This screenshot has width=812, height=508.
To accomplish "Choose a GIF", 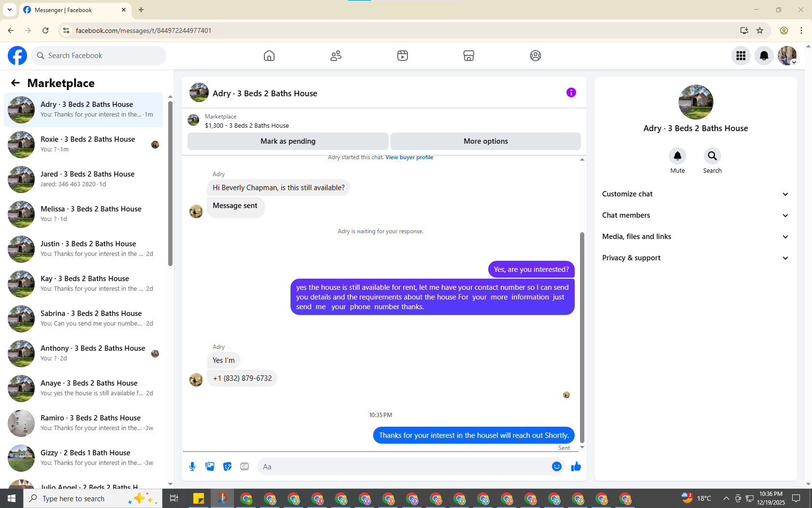I will click(x=245, y=466).
